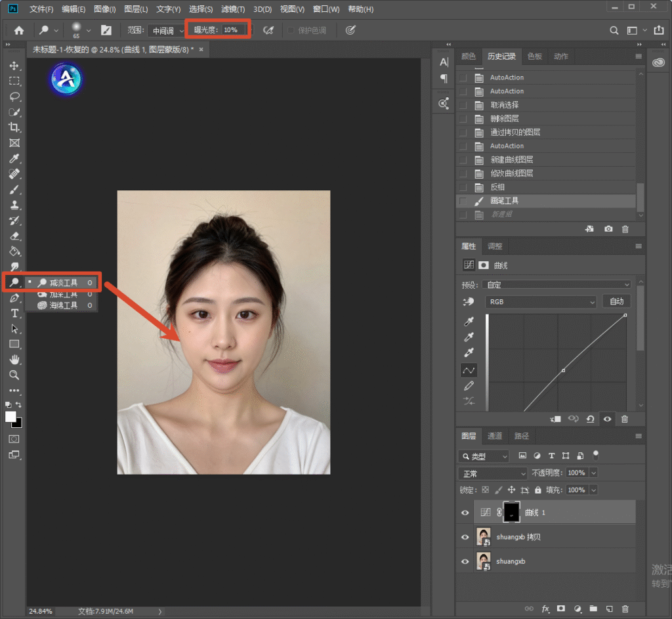Hide the shuangxb 拷贝 layer
This screenshot has height=619, width=672.
click(x=465, y=537)
